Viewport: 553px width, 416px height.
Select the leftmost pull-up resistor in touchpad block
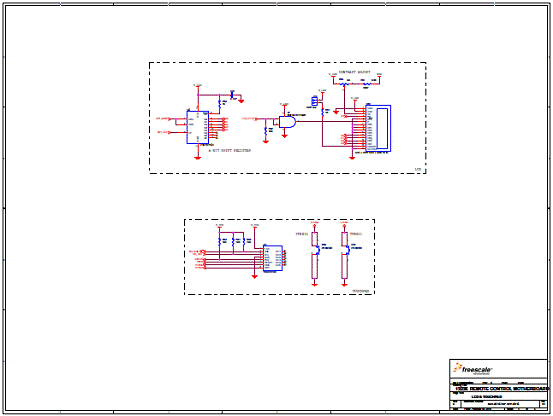pos(219,242)
